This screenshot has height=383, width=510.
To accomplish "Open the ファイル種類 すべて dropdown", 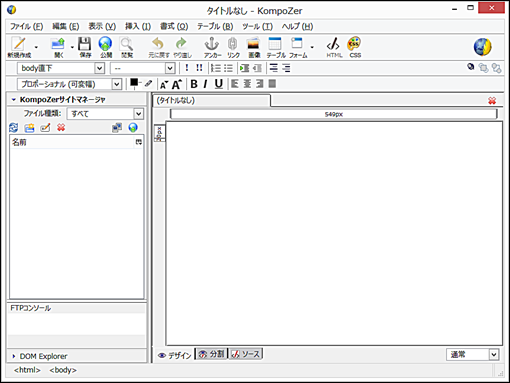I will [105, 114].
